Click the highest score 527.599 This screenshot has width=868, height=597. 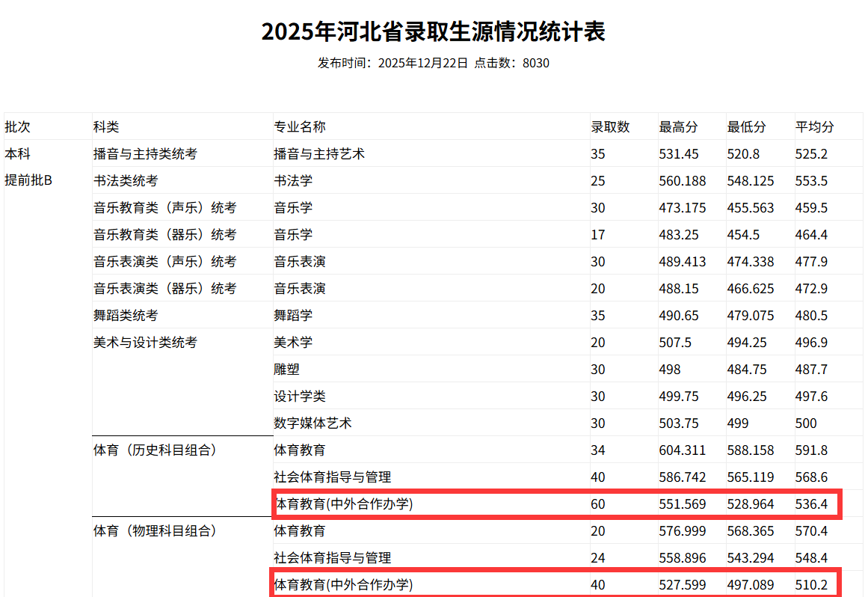coord(683,585)
